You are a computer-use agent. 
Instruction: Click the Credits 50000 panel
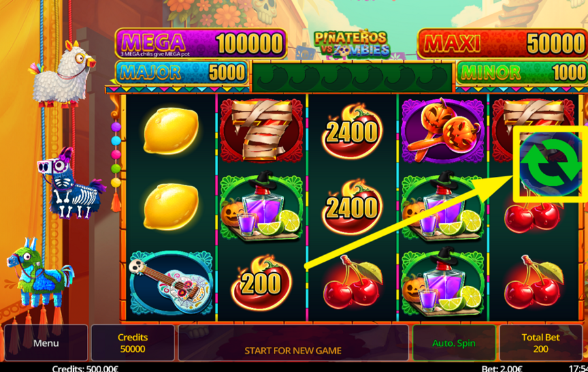pyautogui.click(x=133, y=343)
